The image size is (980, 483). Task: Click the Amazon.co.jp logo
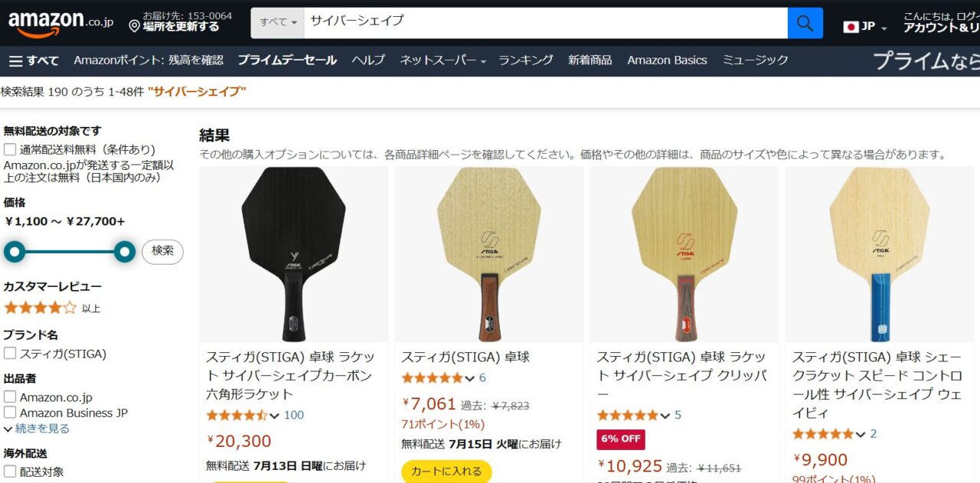click(x=60, y=24)
